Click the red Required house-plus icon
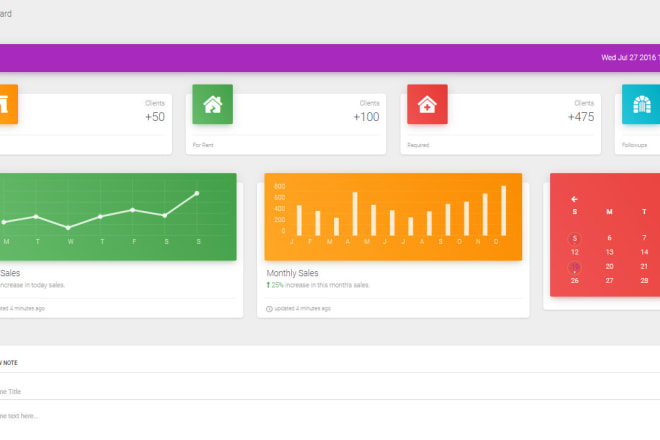The height and width of the screenshot is (440, 660). pos(427,104)
